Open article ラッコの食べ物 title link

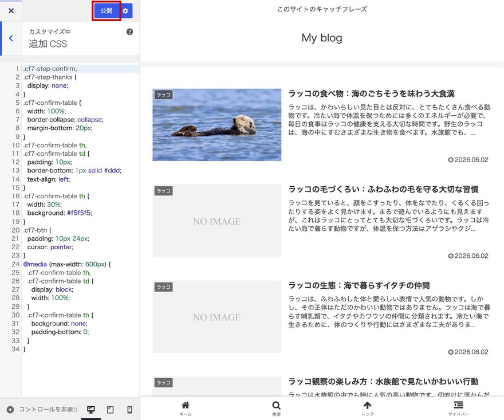371,93
